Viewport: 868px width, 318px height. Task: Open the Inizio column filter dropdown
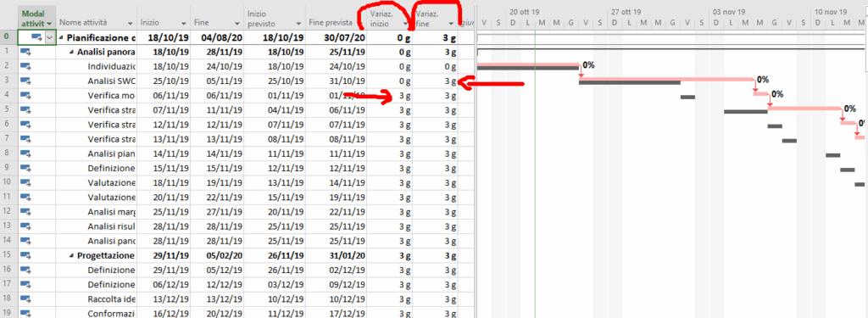click(x=184, y=23)
